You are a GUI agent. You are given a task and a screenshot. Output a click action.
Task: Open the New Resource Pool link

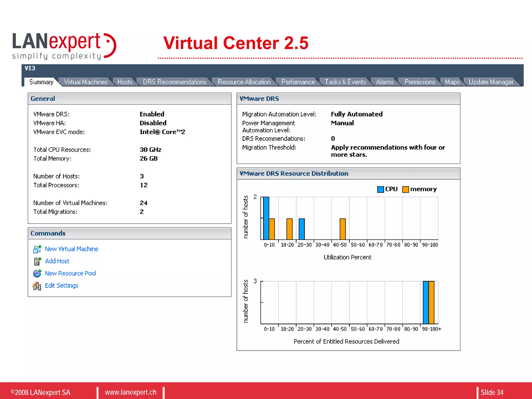70,273
